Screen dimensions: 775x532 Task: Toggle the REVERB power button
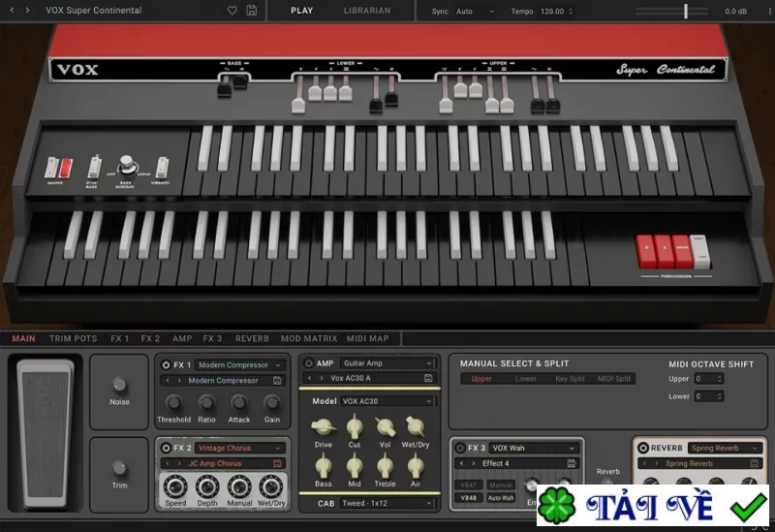coord(643,448)
